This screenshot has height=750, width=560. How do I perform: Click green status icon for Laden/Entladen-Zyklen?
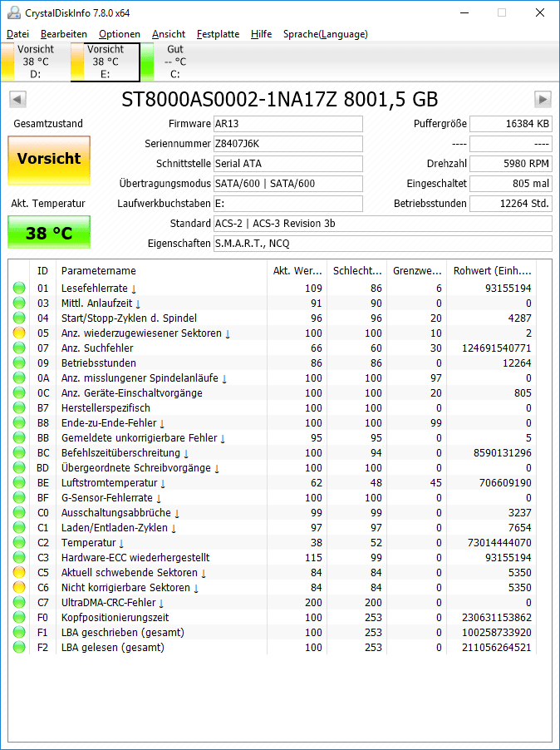click(x=19, y=528)
